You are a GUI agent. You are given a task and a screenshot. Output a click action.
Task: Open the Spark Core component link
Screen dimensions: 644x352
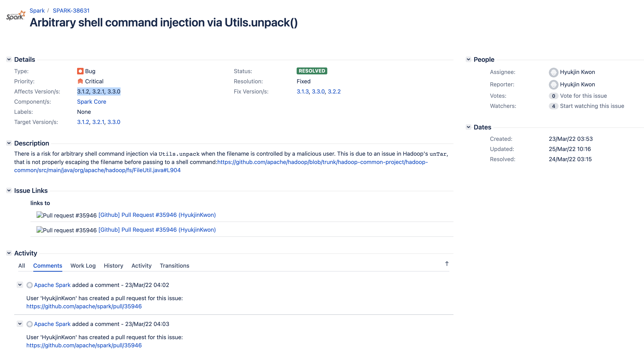click(92, 102)
